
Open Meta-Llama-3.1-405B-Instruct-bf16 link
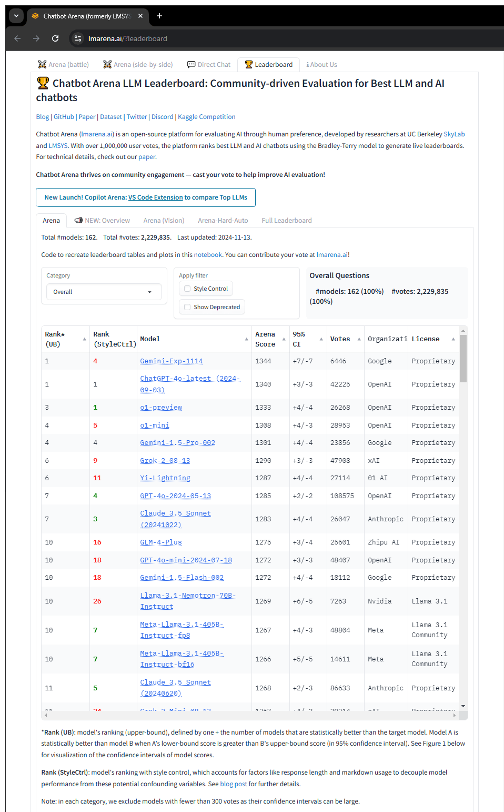[x=182, y=659]
